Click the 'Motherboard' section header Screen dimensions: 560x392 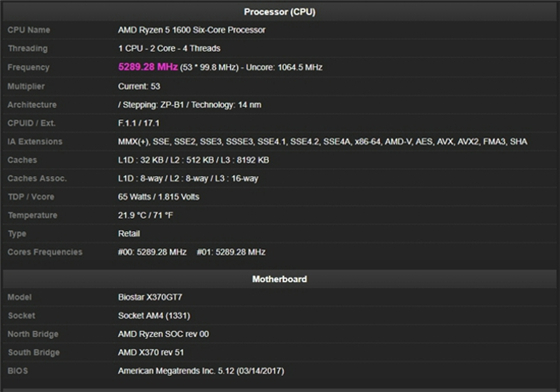pyautogui.click(x=280, y=279)
